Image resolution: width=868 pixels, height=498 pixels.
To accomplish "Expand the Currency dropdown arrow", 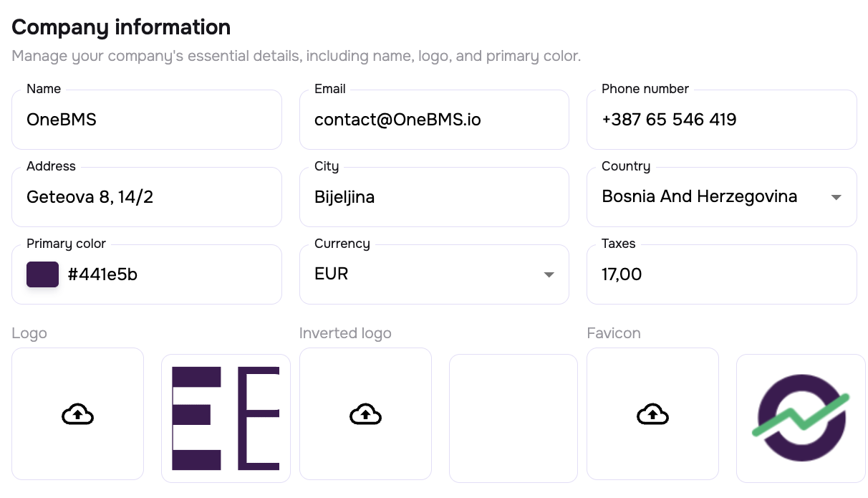I will click(x=549, y=274).
